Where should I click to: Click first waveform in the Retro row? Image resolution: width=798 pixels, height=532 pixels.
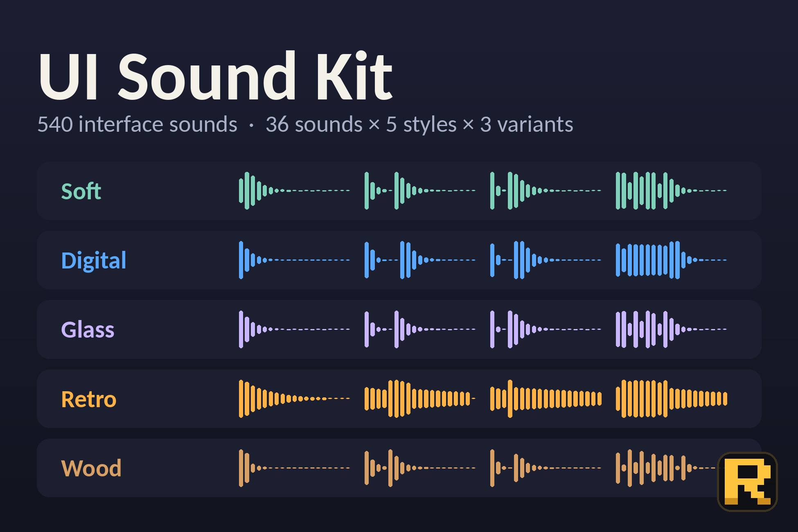coord(294,399)
